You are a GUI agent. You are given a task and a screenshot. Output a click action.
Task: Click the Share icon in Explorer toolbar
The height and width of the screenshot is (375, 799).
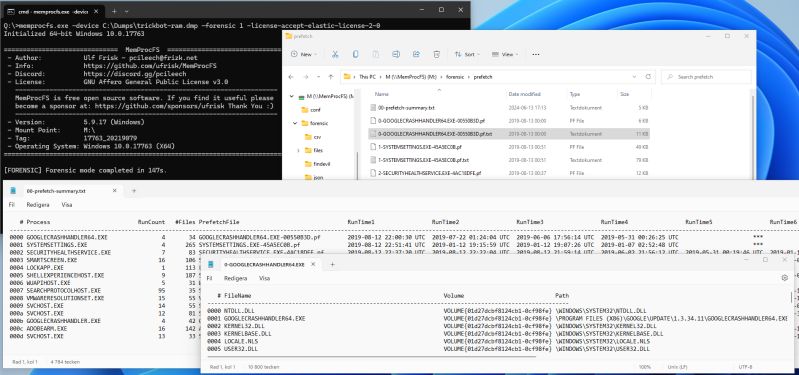pos(416,55)
